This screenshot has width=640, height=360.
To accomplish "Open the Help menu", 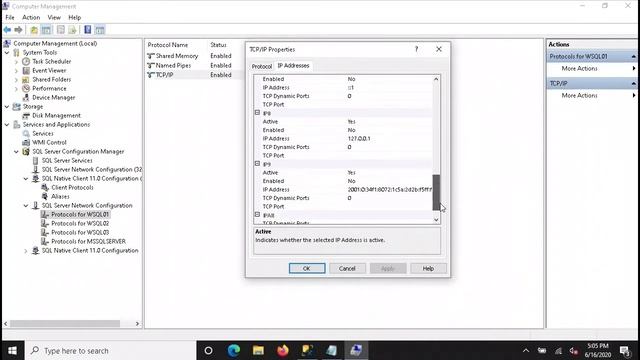I will (x=74, y=18).
